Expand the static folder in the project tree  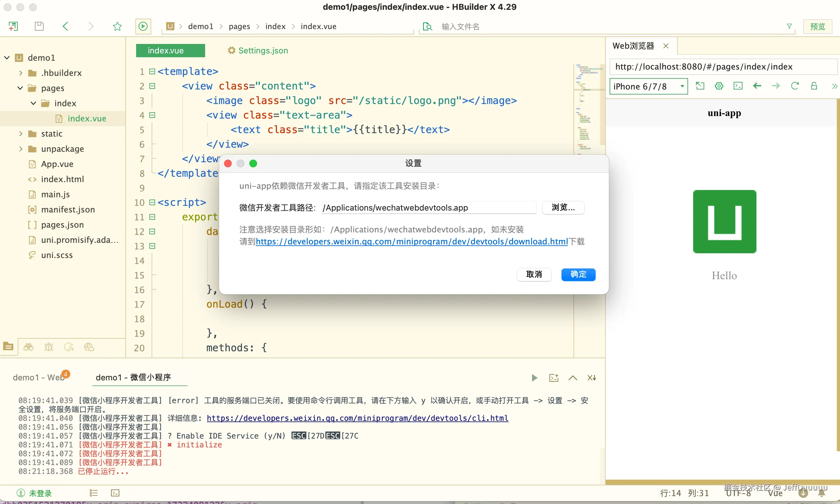(21, 133)
